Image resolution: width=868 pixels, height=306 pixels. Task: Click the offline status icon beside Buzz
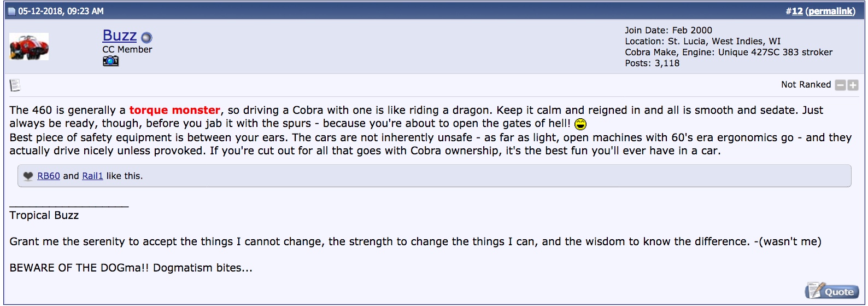point(146,38)
